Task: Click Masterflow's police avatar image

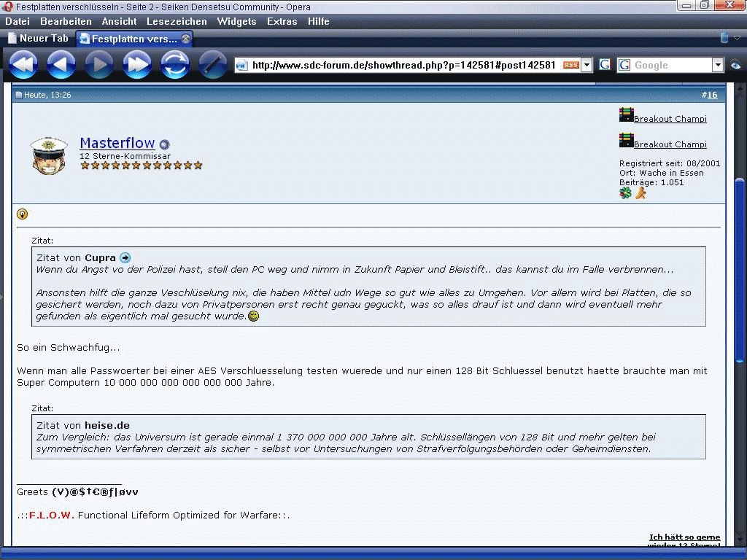Action: (x=49, y=156)
